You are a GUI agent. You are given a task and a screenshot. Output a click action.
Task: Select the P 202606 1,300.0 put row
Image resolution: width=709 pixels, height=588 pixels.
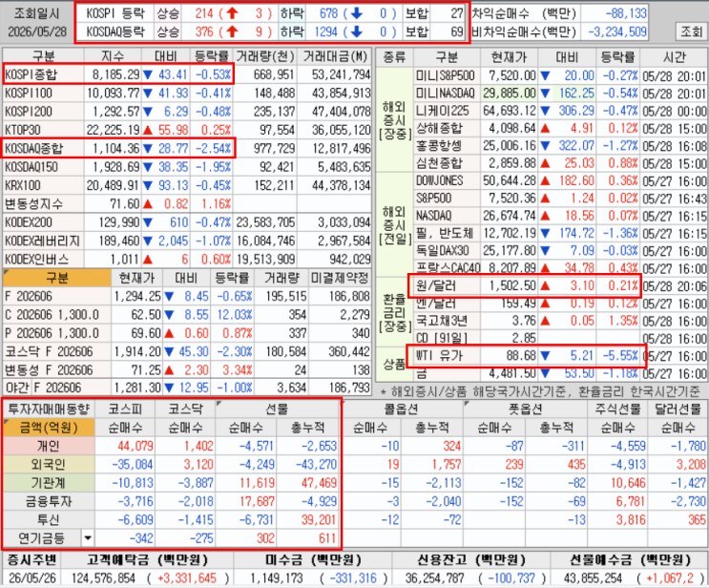point(52,333)
